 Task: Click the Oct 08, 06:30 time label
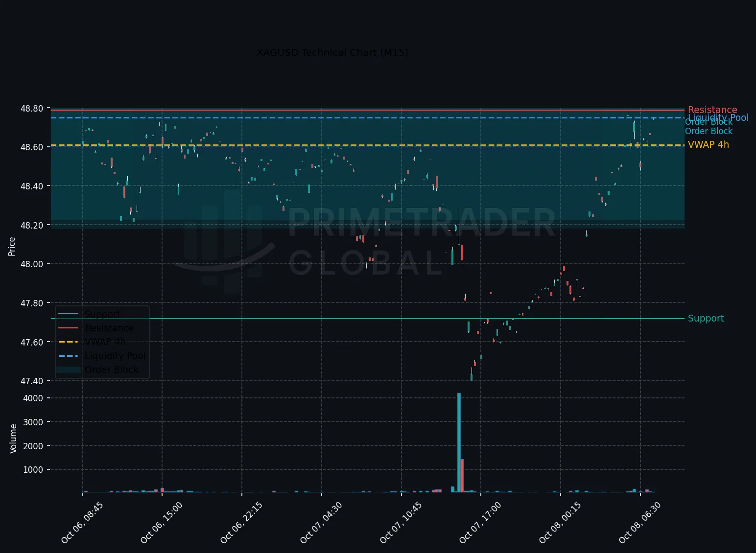[x=640, y=523]
